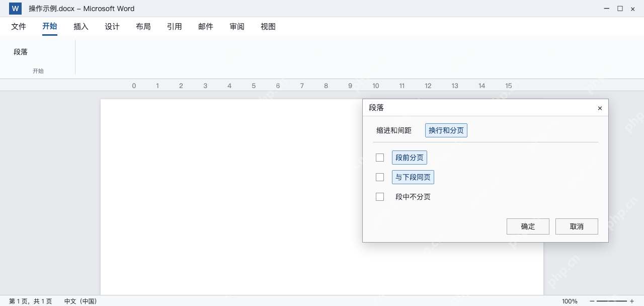Switch to the 插入 ribbon tab
The height and width of the screenshot is (306, 644).
81,27
